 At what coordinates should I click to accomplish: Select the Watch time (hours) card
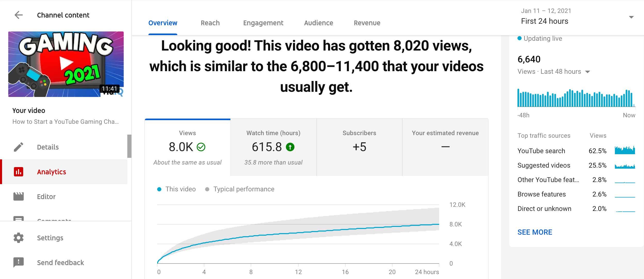(273, 147)
